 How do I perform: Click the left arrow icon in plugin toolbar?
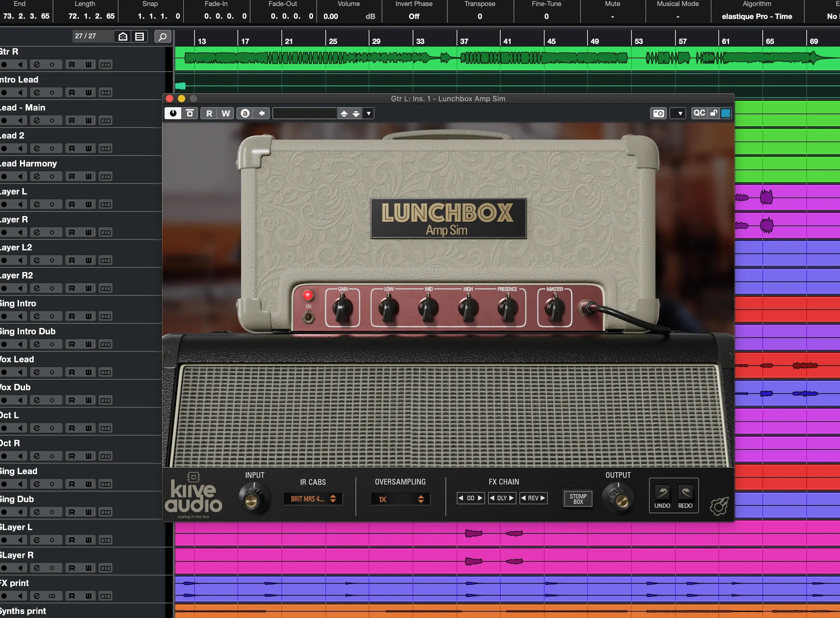[x=261, y=113]
